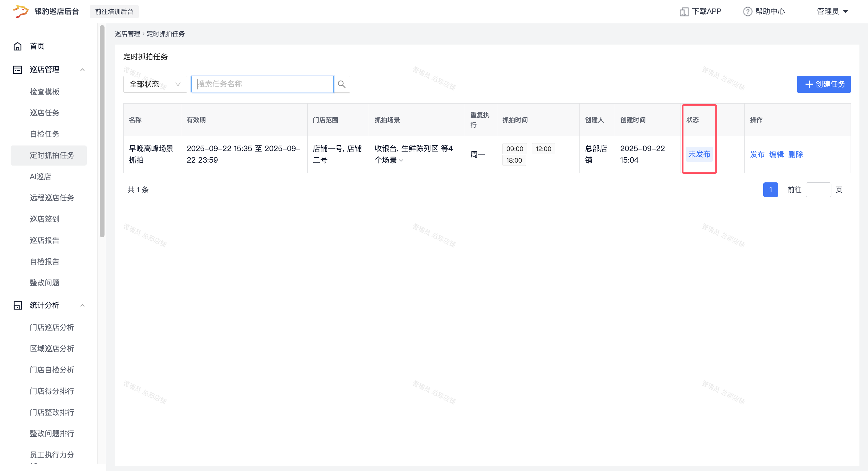868x471 pixels.
Task: Open the 全部状态 status filter dropdown
Action: 155,84
